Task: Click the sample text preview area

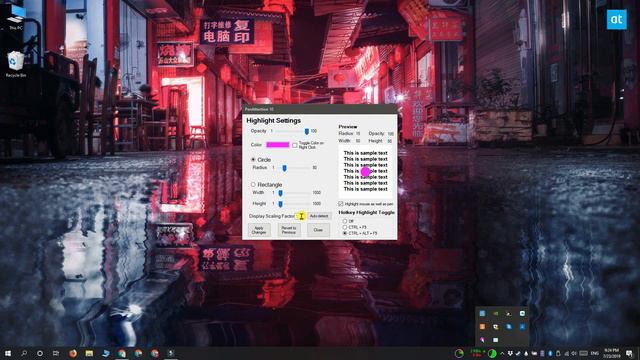Action: pyautogui.click(x=365, y=171)
